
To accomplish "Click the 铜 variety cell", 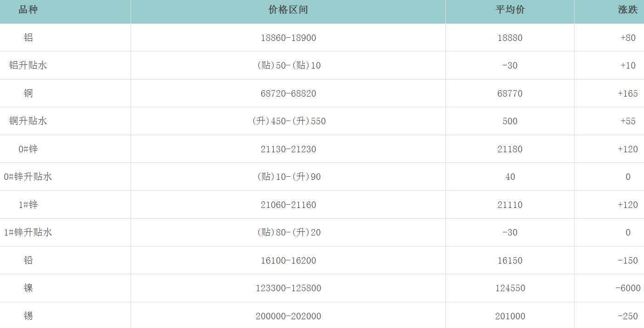I will point(28,93).
